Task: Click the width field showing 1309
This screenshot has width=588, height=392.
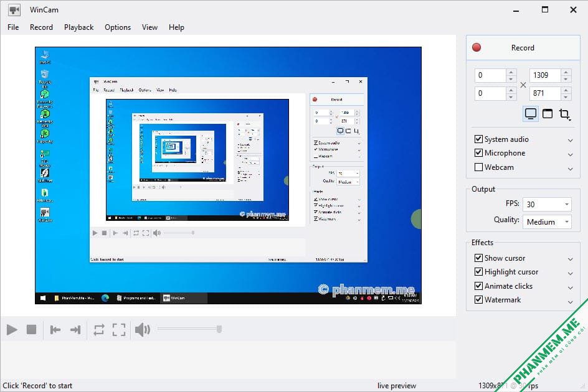Action: pyautogui.click(x=545, y=75)
